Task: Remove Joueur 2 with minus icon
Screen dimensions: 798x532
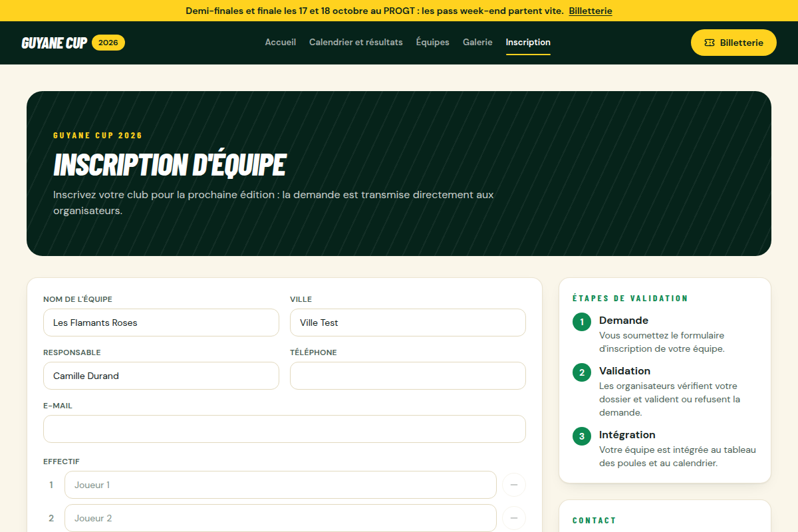Action: 514,518
